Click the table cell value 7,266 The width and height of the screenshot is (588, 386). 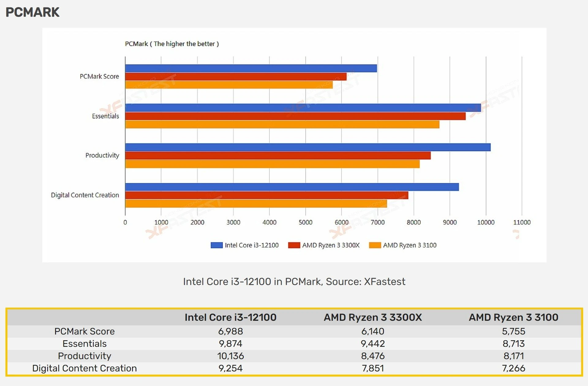(x=514, y=368)
